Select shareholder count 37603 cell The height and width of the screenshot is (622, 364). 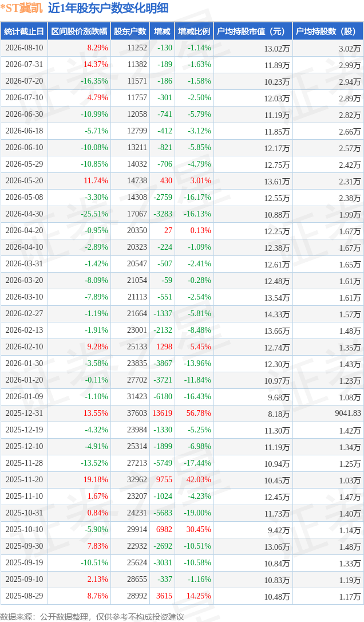(x=137, y=413)
